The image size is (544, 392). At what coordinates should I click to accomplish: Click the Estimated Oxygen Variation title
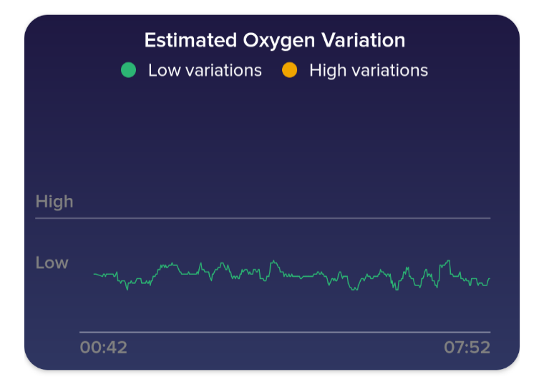(x=275, y=40)
